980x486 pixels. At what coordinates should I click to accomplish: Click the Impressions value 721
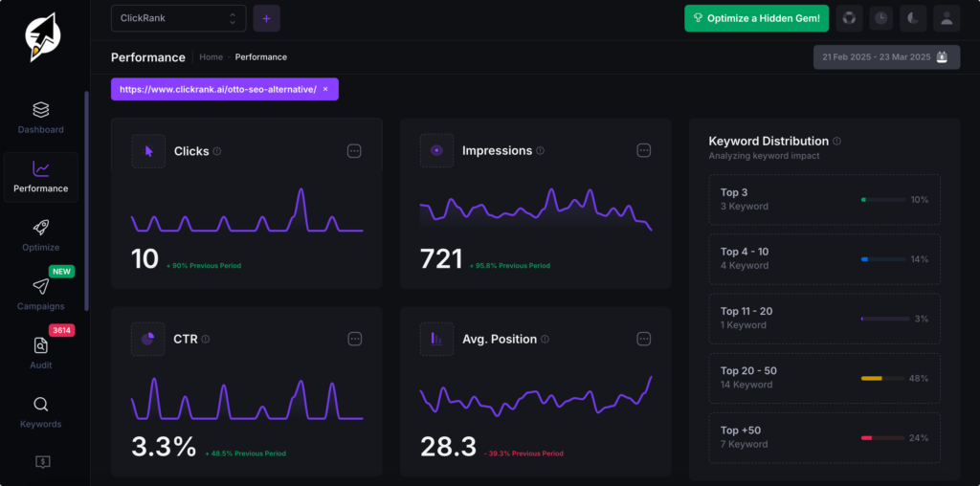(x=441, y=258)
